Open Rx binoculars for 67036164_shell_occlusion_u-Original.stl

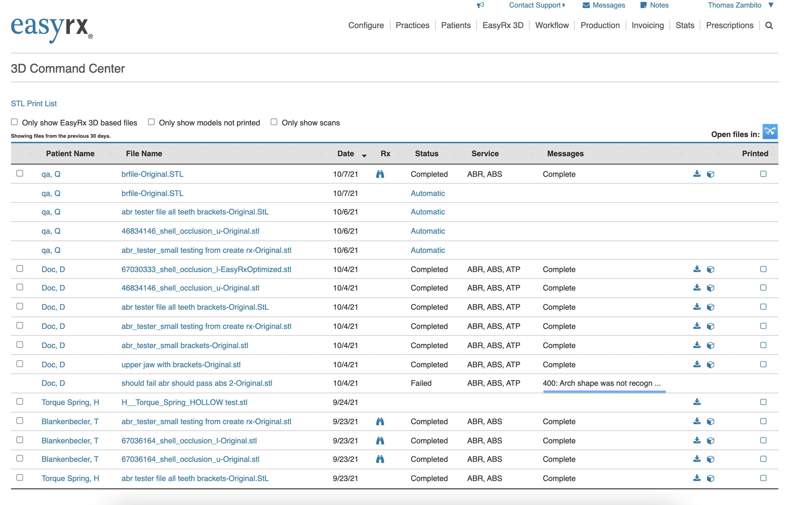380,459
